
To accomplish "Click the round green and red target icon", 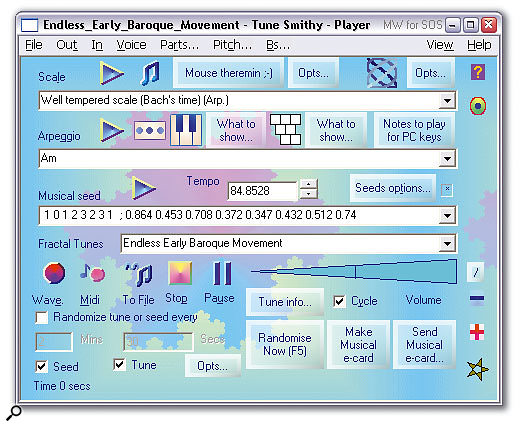I will point(478,106).
